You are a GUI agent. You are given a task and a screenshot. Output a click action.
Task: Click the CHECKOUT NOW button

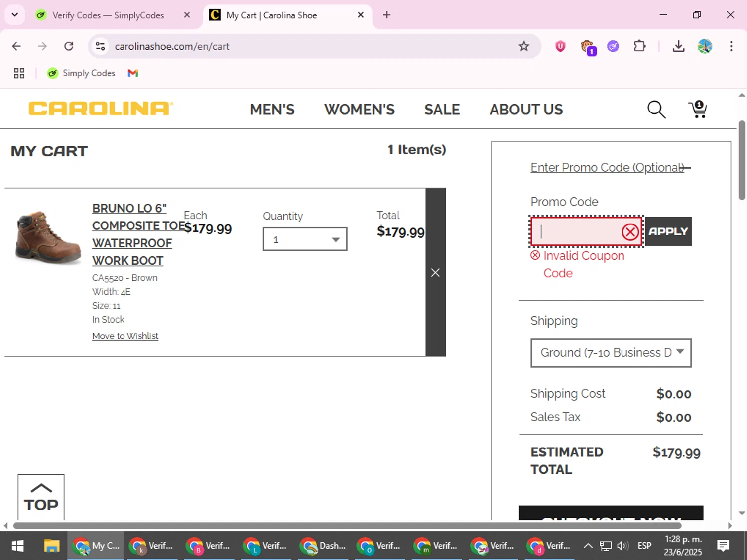coord(611,513)
